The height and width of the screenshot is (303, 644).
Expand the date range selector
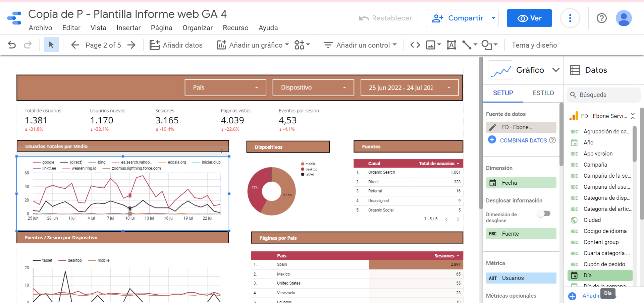[x=409, y=87]
